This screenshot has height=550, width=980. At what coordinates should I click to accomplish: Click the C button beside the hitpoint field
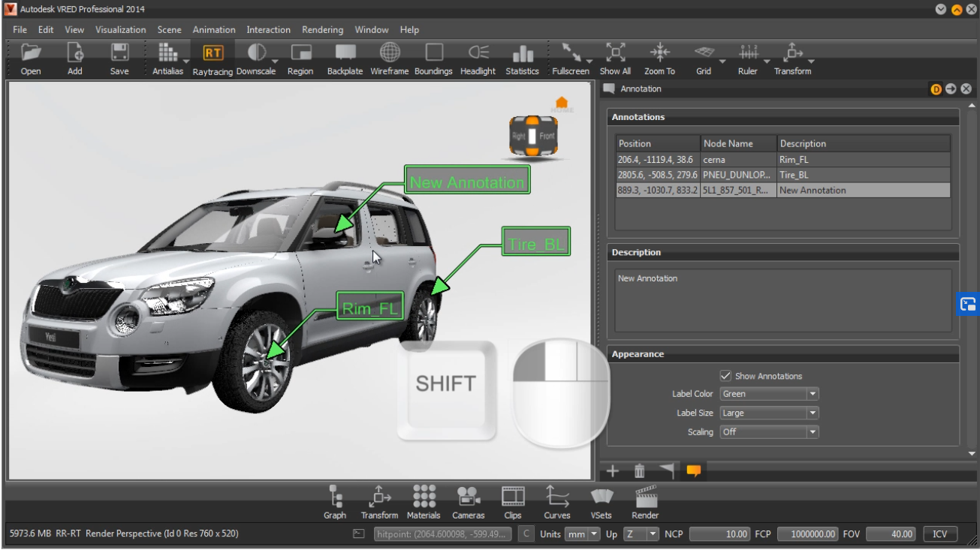pyautogui.click(x=526, y=534)
